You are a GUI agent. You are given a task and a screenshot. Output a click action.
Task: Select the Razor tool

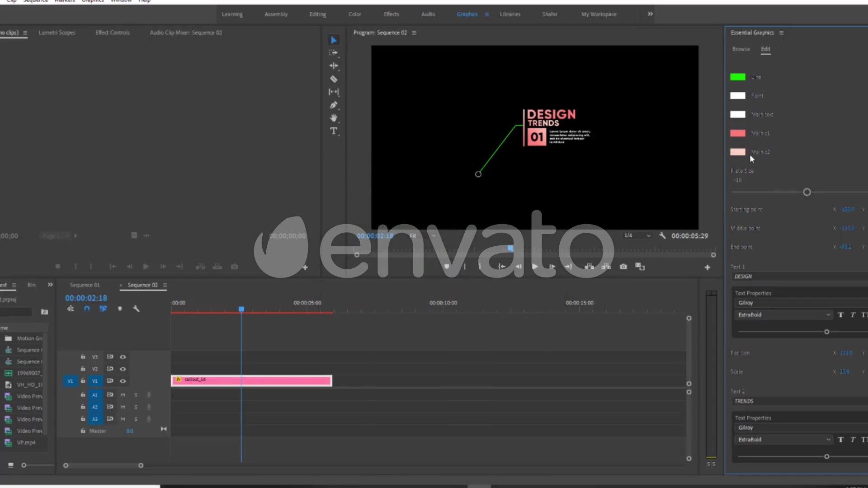point(333,79)
